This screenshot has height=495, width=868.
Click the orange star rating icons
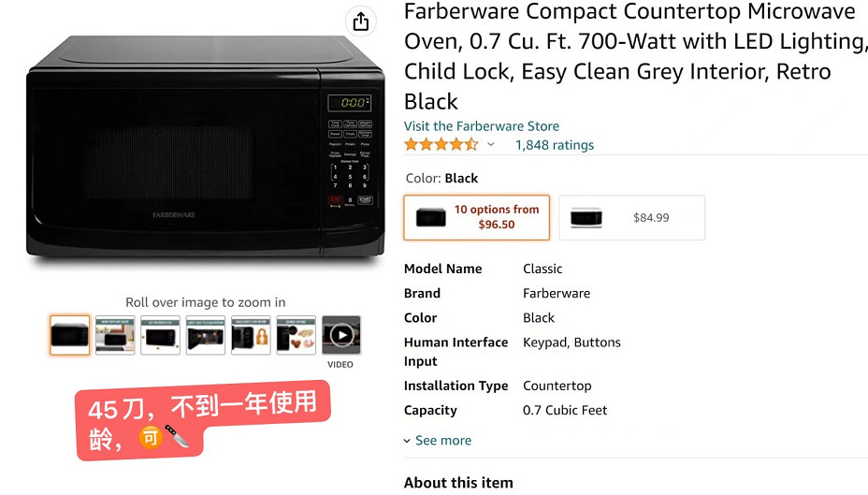click(x=441, y=145)
